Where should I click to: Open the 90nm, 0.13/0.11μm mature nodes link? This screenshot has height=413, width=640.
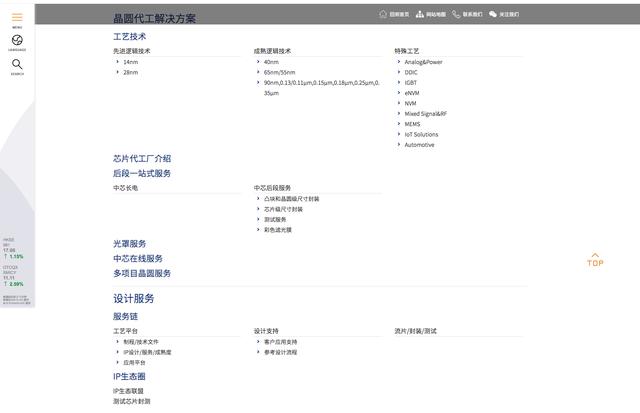point(322,88)
